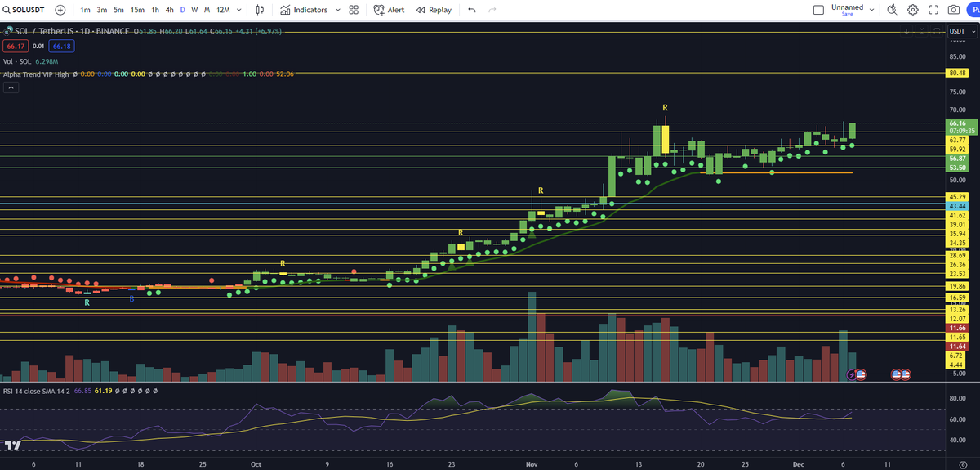Click the 28.69 price level label
Screen dimensions: 980x470
click(957, 256)
